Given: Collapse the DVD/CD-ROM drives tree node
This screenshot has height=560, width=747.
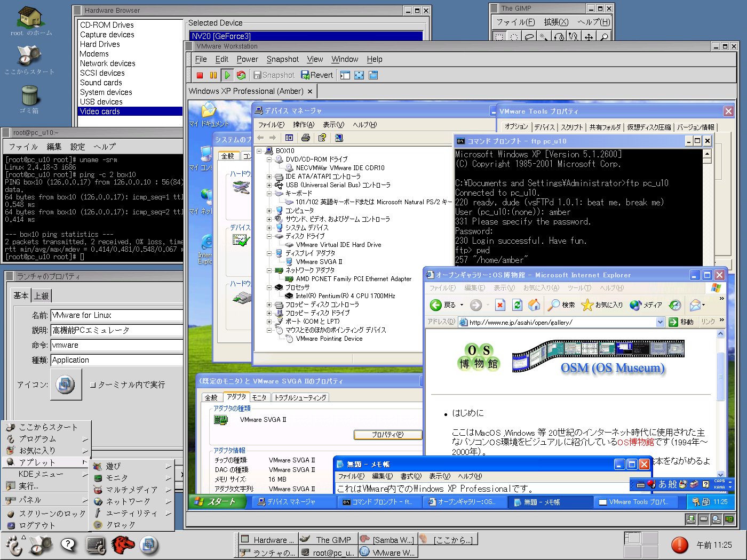Looking at the screenshot, I should coord(269,159).
